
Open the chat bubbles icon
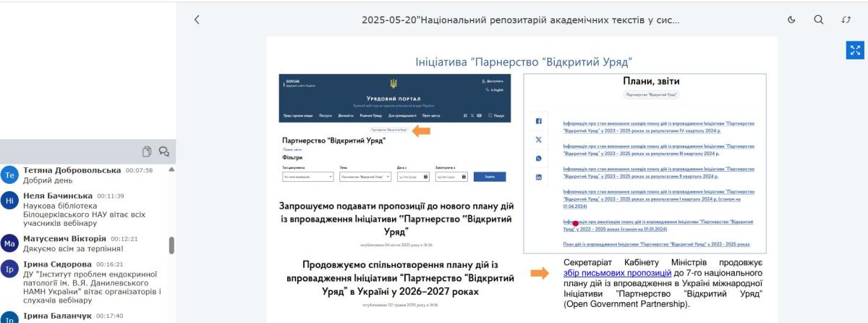point(164,151)
